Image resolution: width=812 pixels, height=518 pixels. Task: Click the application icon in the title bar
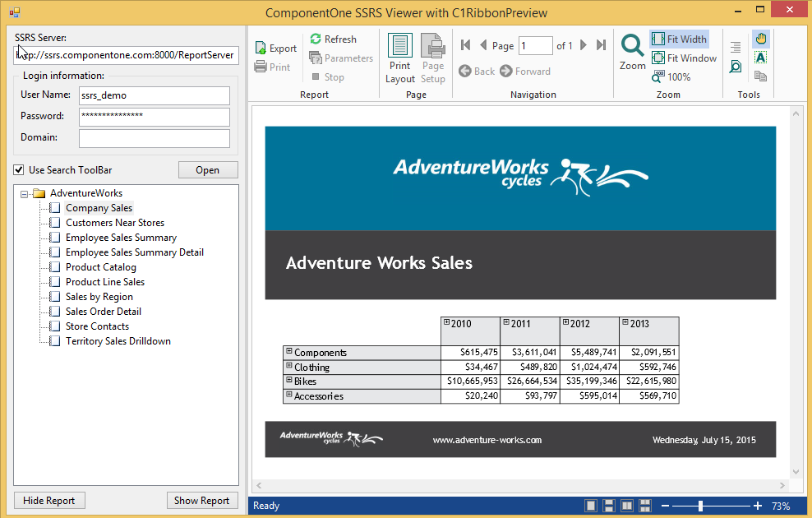(15, 12)
